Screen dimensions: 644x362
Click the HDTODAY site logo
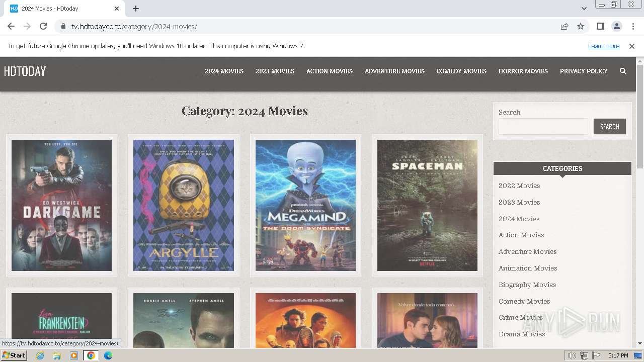point(25,71)
